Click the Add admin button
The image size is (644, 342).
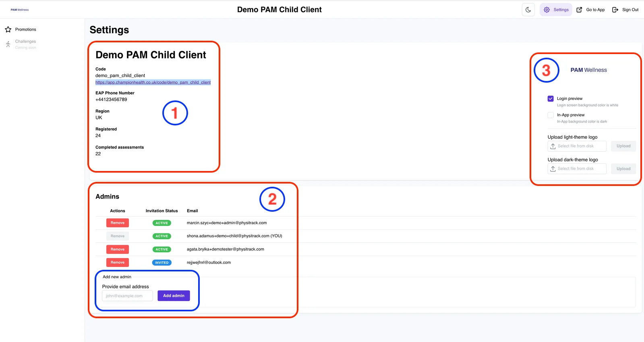[x=174, y=296]
